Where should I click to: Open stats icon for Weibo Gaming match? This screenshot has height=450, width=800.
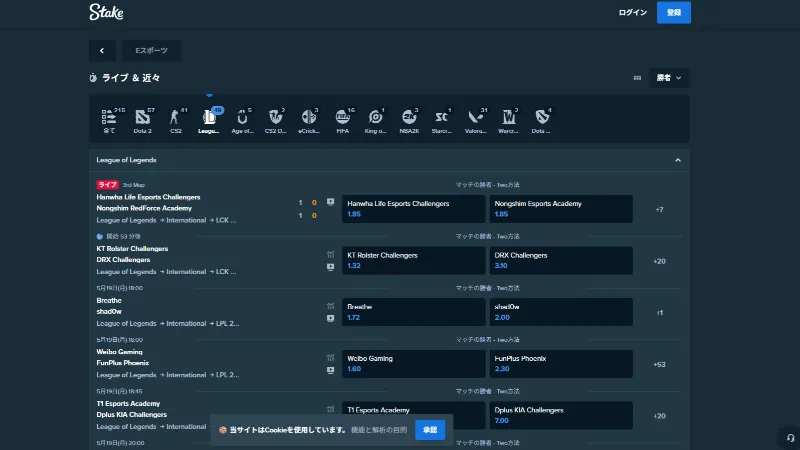coord(331,357)
